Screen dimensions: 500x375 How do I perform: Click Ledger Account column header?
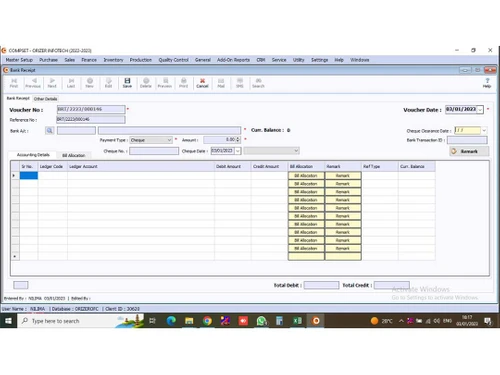click(x=141, y=166)
